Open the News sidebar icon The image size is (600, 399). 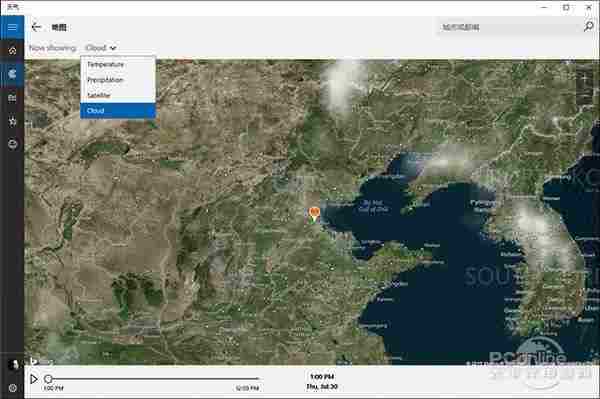[x=12, y=144]
